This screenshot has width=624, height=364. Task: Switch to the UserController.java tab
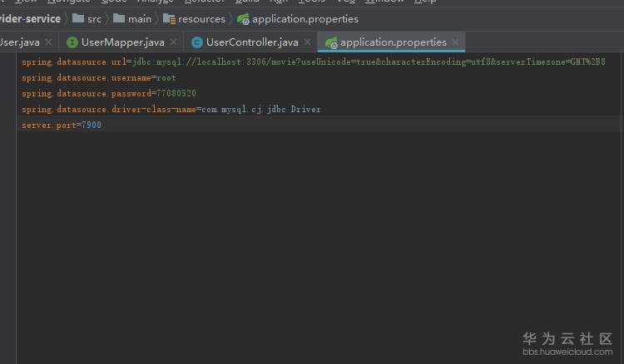point(252,42)
